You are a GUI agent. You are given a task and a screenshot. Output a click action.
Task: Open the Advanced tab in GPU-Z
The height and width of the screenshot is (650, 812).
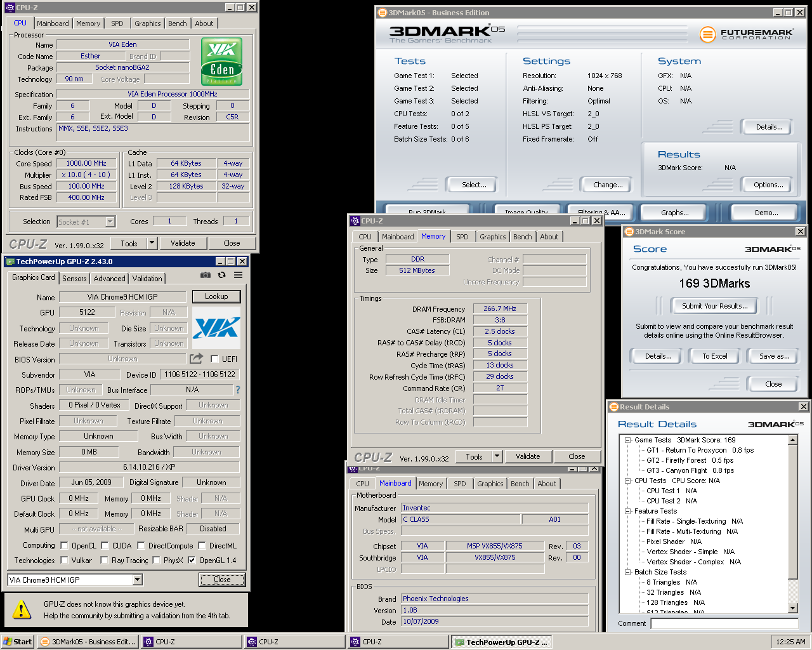point(109,279)
